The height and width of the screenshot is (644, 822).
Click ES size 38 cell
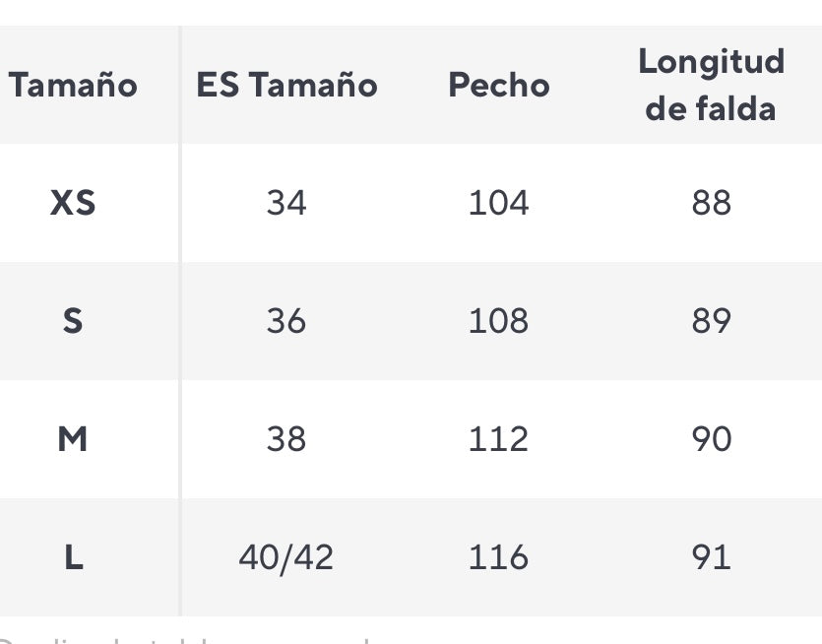(x=286, y=438)
